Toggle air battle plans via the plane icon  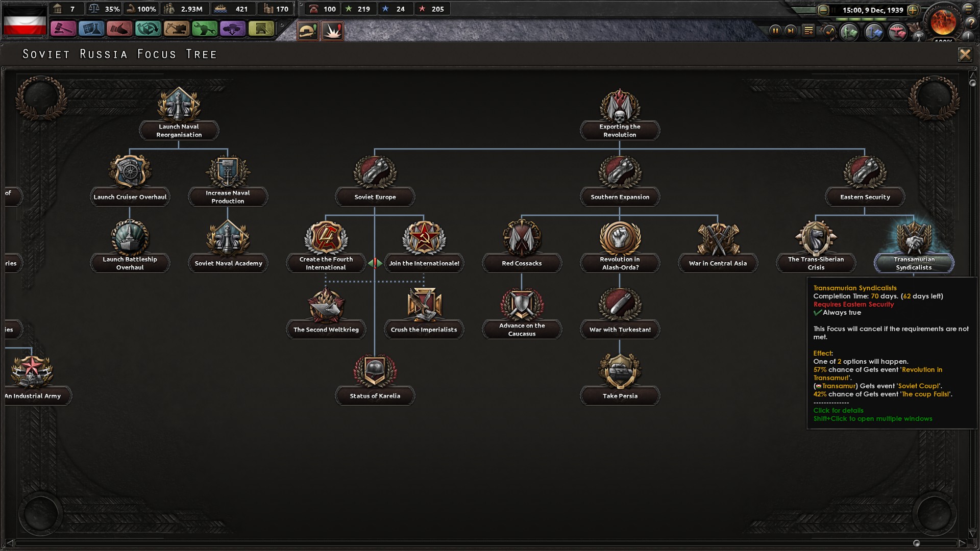[897, 33]
